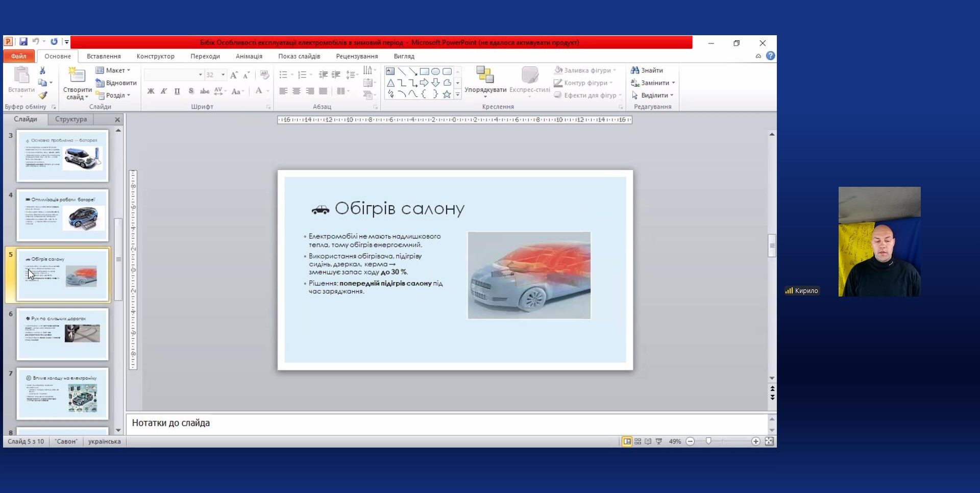Select the Format Painter brush icon
Image resolution: width=980 pixels, height=493 pixels.
click(x=43, y=95)
